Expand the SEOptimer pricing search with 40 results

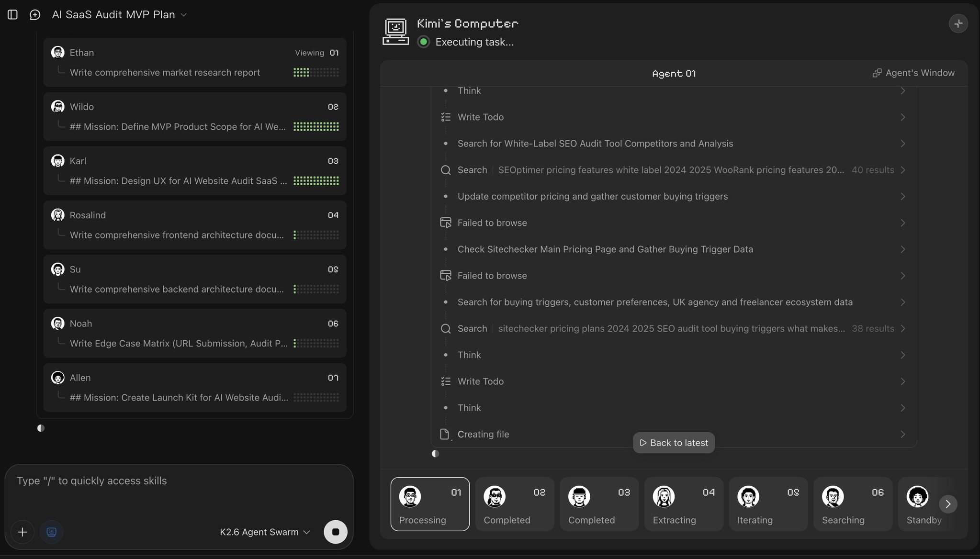click(x=674, y=170)
